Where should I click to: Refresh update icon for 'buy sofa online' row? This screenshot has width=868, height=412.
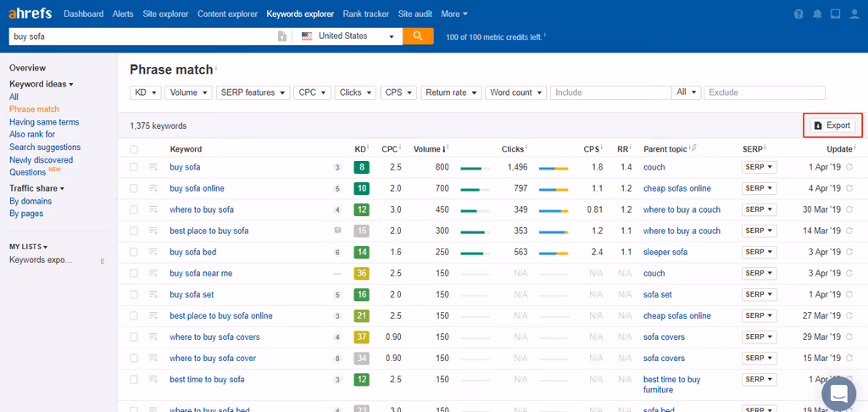click(x=849, y=188)
